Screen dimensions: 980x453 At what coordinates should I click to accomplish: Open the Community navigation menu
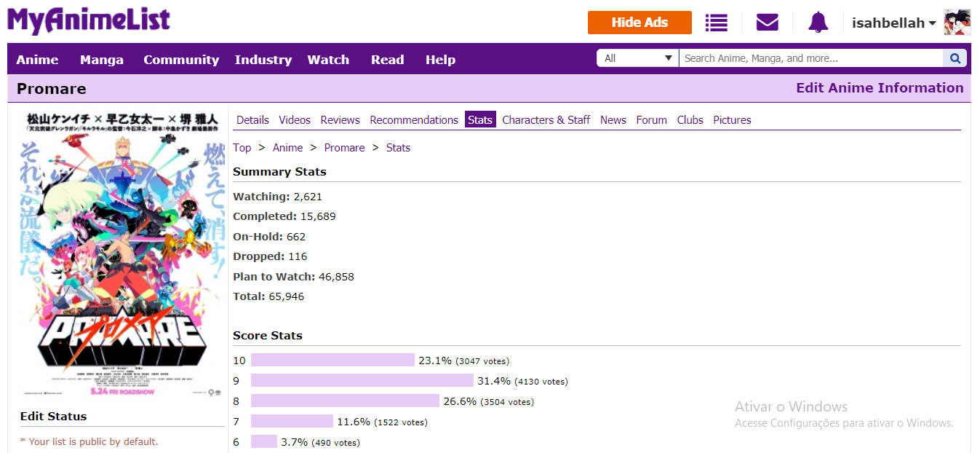(181, 60)
